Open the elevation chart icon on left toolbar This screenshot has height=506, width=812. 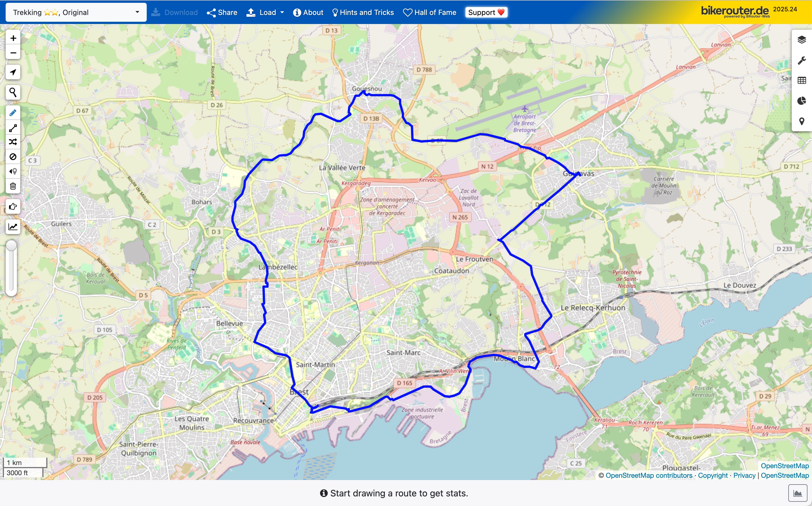click(x=13, y=226)
